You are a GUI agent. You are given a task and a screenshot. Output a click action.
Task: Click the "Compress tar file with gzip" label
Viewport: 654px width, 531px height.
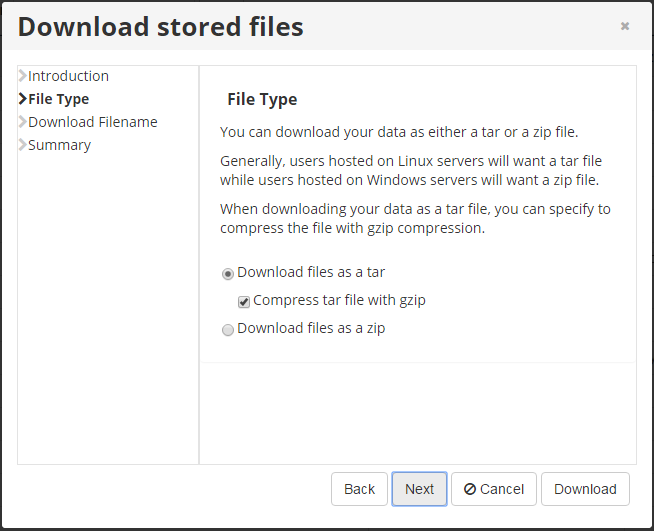(x=339, y=300)
